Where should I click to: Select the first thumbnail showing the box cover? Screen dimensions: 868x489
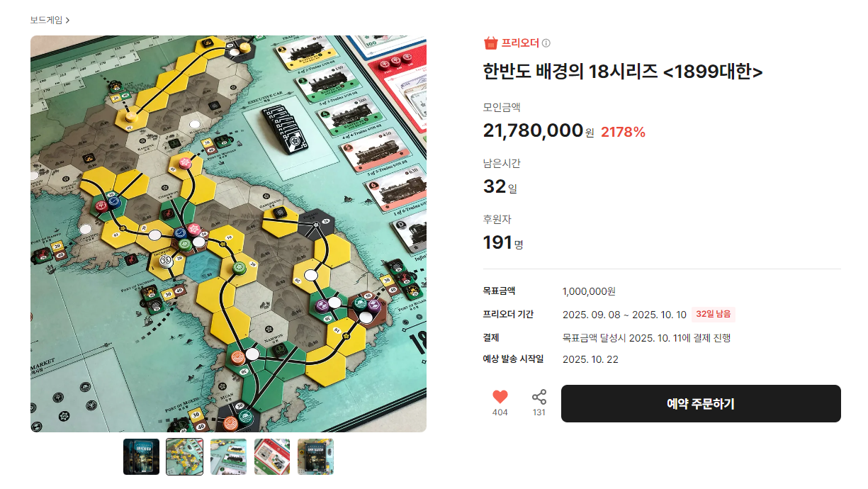click(x=140, y=456)
